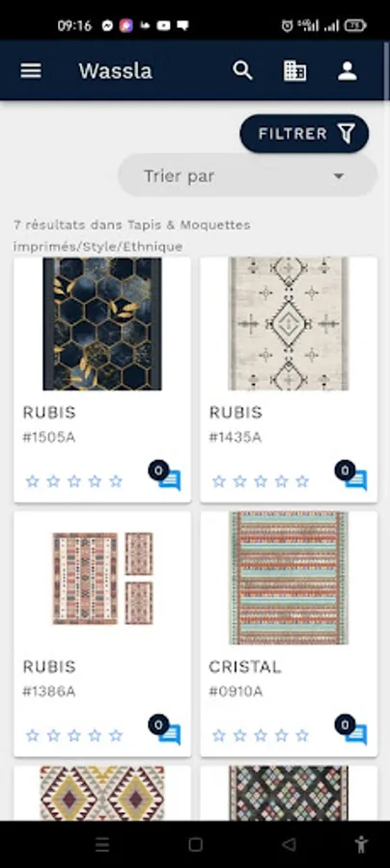Click the FILTRER button
The image size is (390, 868).
coord(304,133)
